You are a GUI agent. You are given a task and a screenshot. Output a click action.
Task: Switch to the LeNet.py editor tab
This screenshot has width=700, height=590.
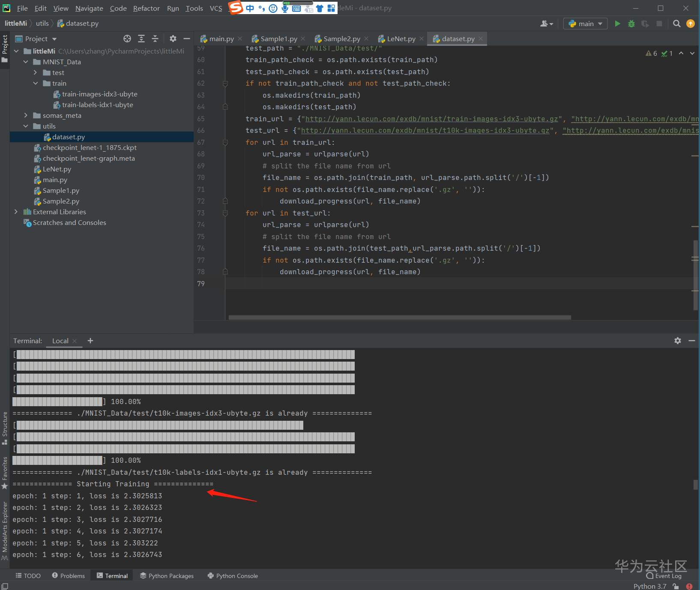pos(401,39)
